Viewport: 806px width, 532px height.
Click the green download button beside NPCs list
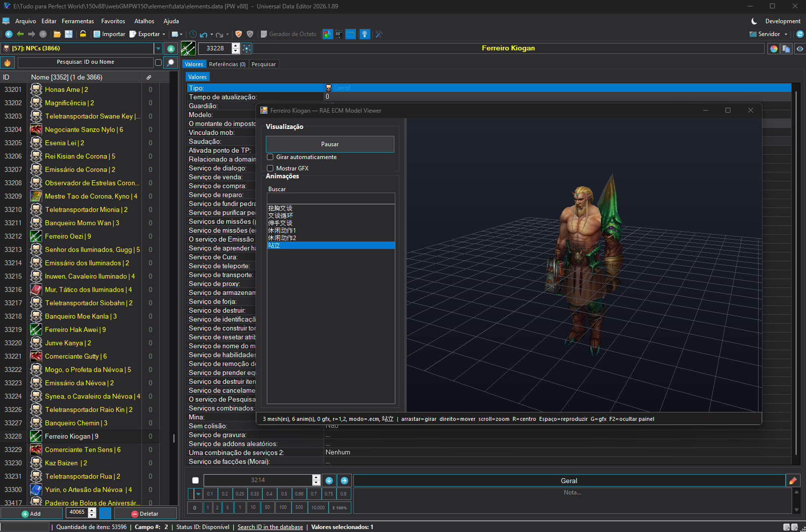pos(171,48)
